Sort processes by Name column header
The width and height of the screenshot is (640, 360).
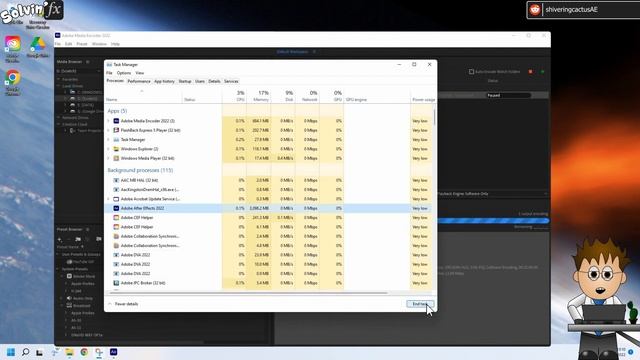coord(143,96)
